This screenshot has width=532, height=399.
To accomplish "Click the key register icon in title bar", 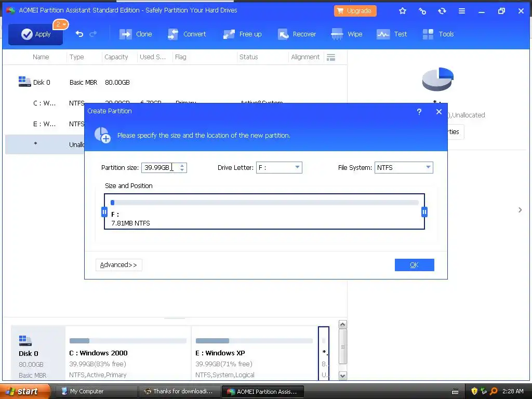I will 422,11.
